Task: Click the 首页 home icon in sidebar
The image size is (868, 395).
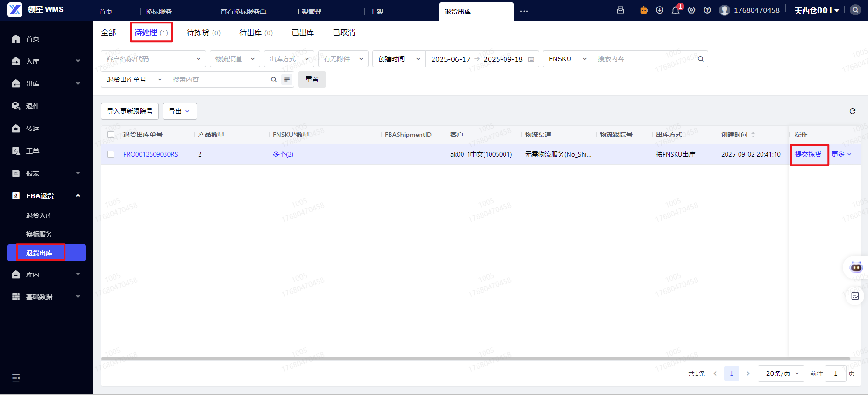Action: pos(16,39)
